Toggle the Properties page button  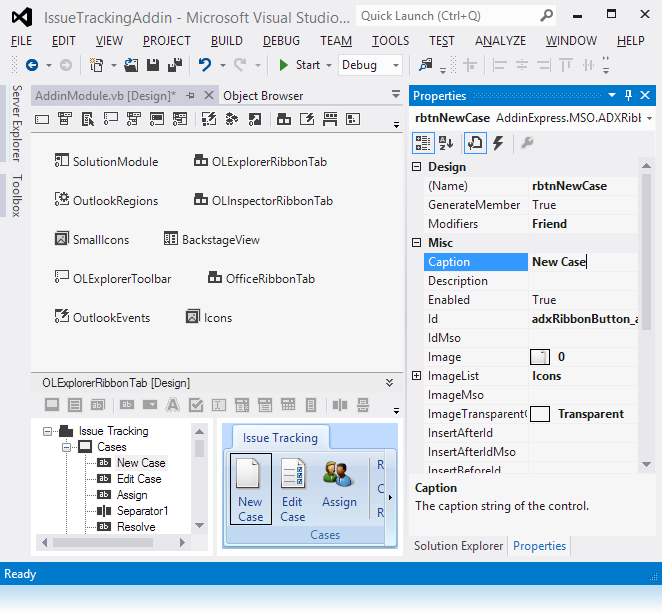tap(475, 143)
